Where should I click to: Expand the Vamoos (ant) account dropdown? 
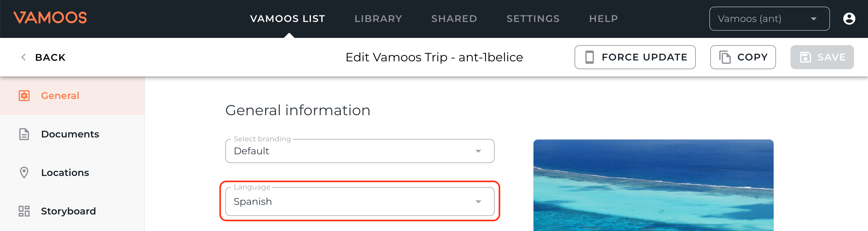click(x=769, y=19)
